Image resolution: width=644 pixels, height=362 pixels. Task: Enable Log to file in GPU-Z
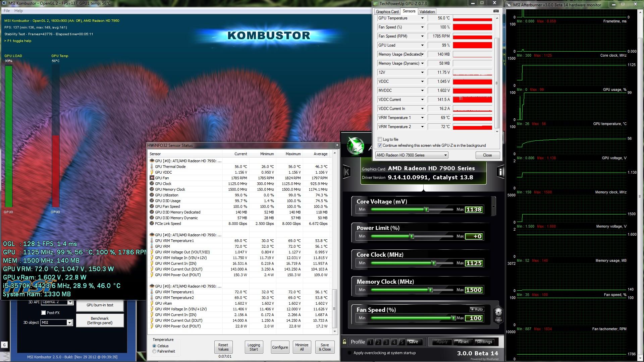coord(380,139)
